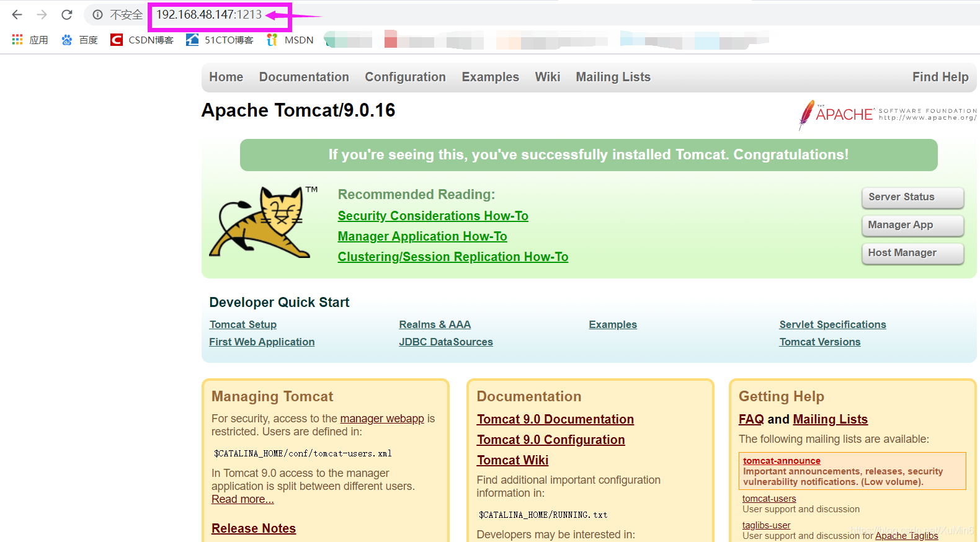Open the JDBC DataSources link

tap(446, 342)
